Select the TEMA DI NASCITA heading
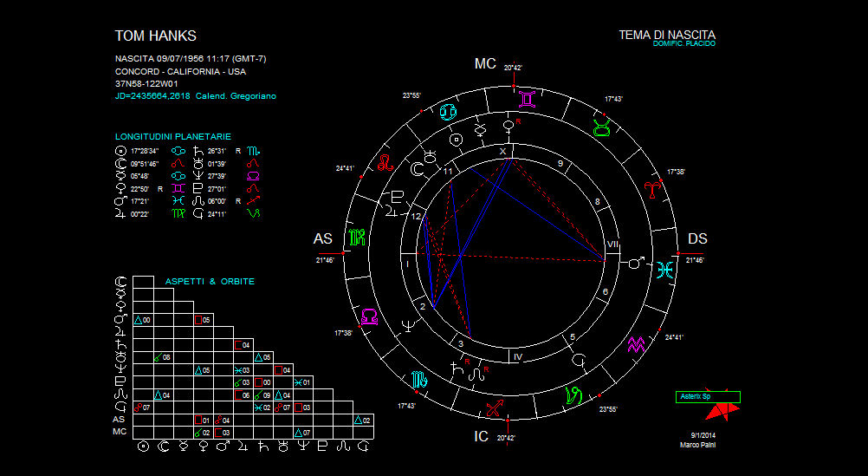This screenshot has width=868, height=476. pos(667,35)
